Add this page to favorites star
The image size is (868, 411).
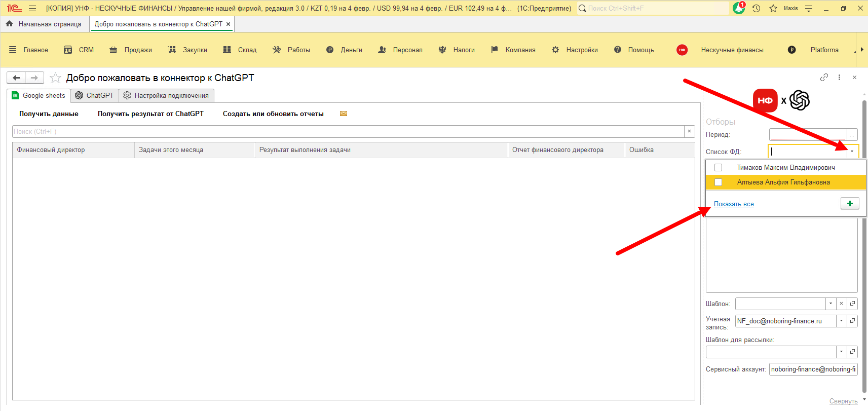point(56,78)
